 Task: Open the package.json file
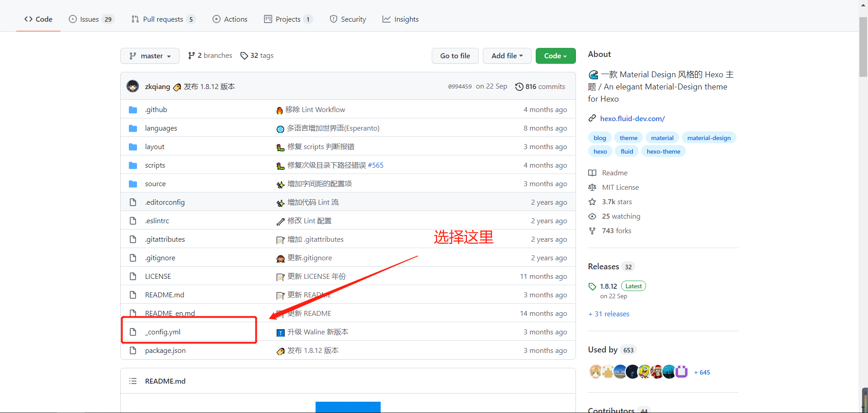tap(165, 350)
